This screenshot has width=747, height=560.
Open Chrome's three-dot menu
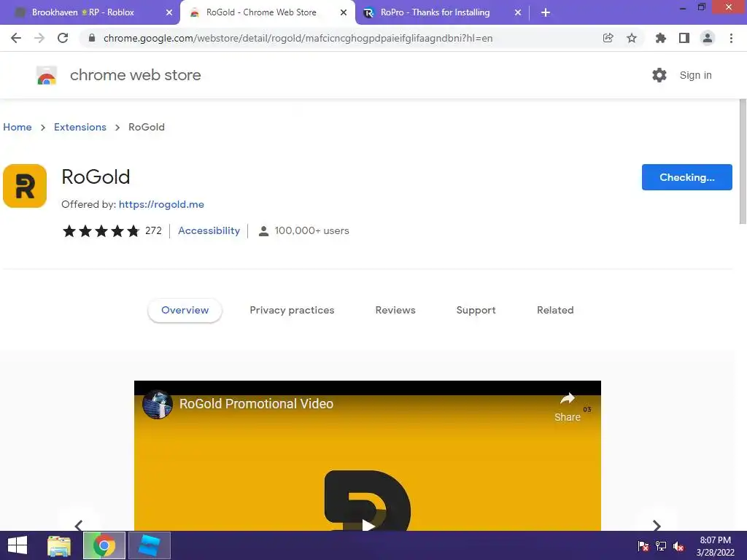[x=731, y=38]
